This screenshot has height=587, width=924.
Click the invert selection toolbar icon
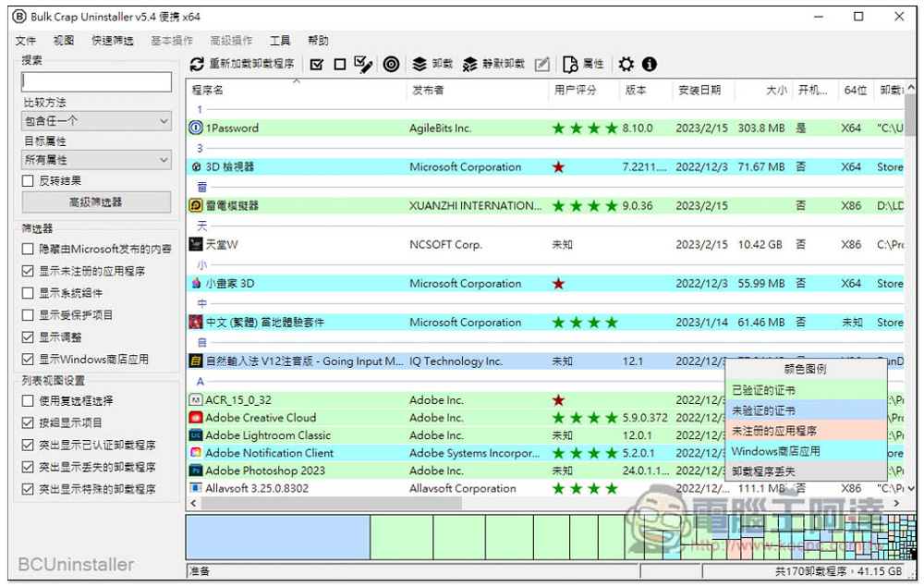[x=363, y=64]
